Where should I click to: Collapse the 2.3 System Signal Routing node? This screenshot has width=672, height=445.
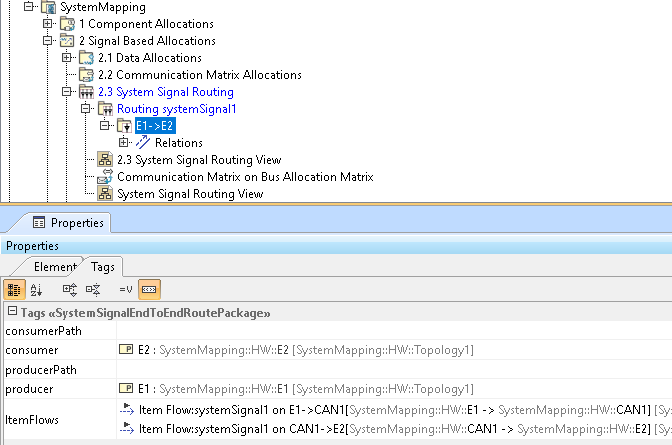tap(66, 92)
